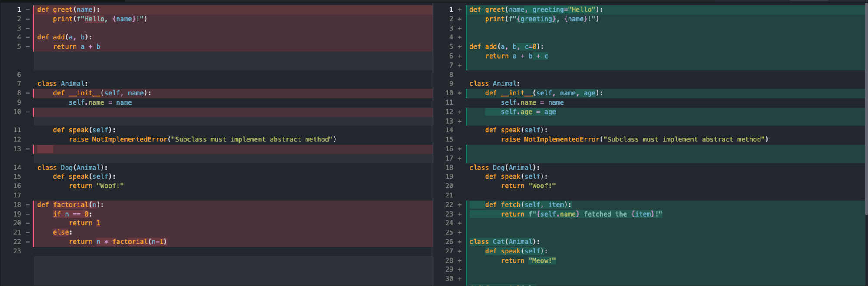Click 'def fetch(self, item):' in right pane

528,205
